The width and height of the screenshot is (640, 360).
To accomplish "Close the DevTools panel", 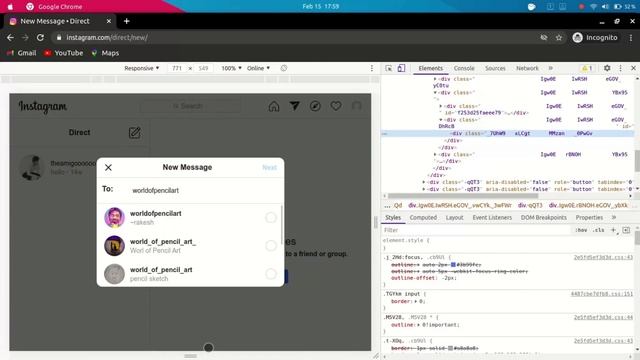I will (x=633, y=68).
